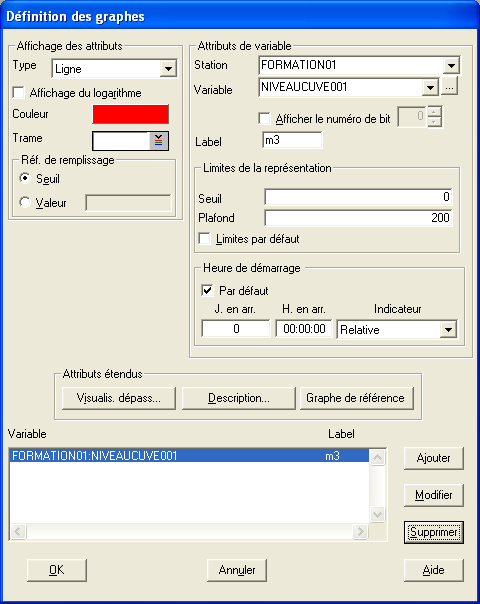
Task: Tick Limites par défaut checkbox
Action: [x=204, y=238]
